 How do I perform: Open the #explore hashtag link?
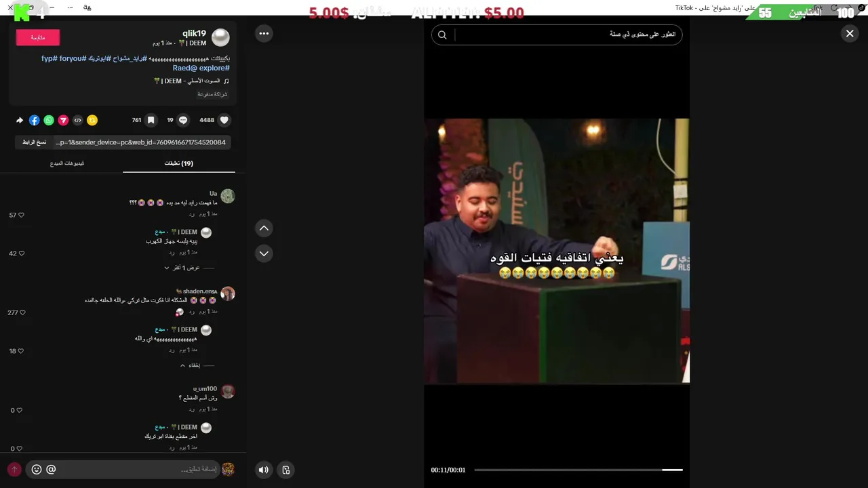[x=214, y=68]
